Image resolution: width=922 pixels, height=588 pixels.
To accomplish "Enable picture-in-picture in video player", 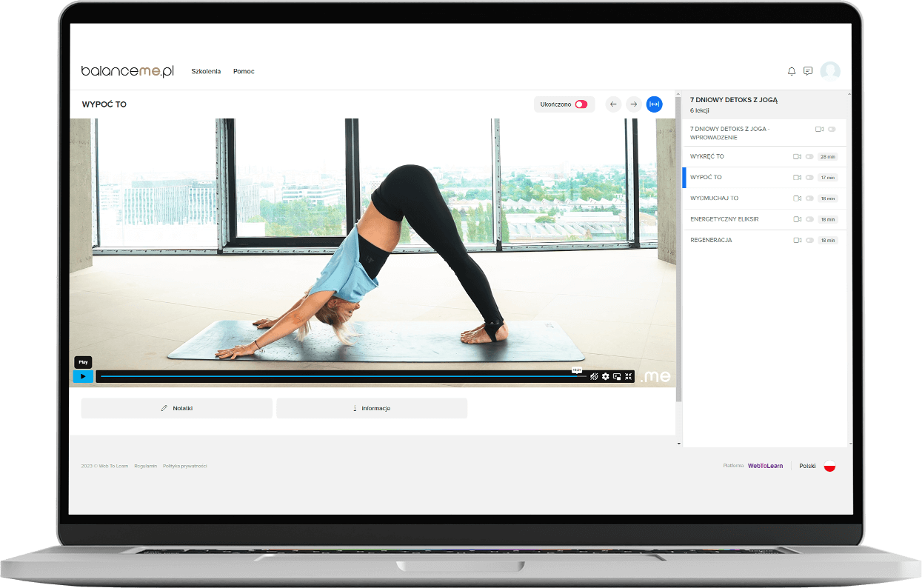I will (617, 376).
